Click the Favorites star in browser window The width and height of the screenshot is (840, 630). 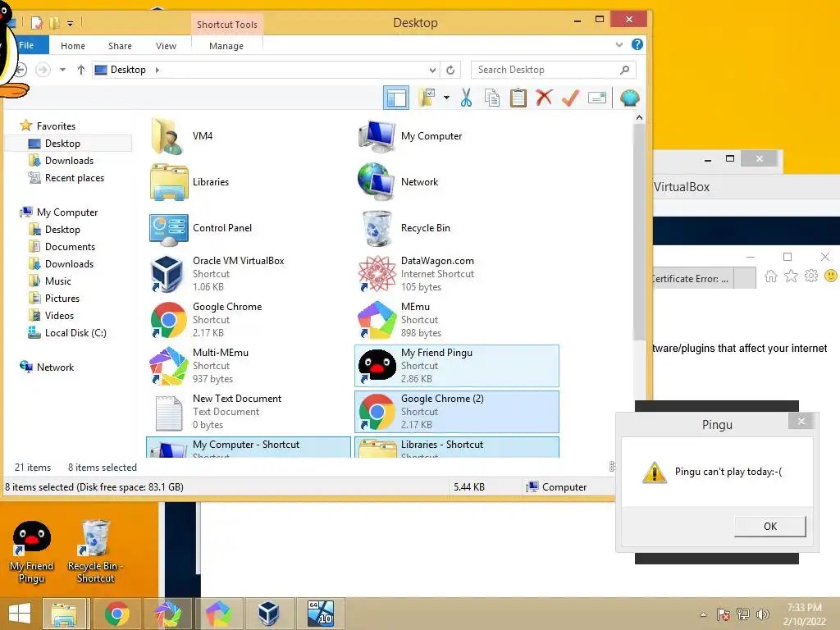click(791, 276)
